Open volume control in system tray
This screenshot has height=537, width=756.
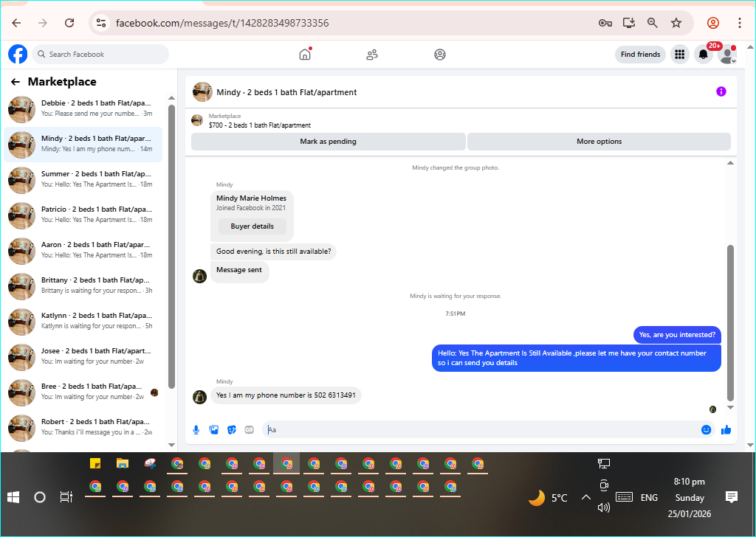pos(603,507)
